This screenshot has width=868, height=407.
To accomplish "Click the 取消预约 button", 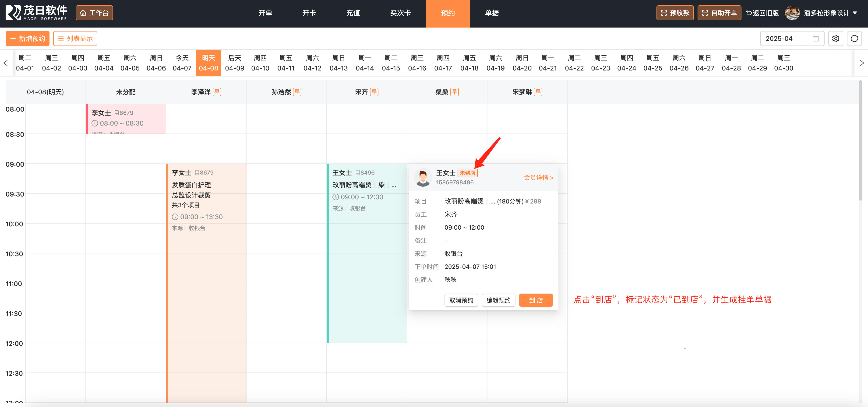I will pyautogui.click(x=461, y=300).
